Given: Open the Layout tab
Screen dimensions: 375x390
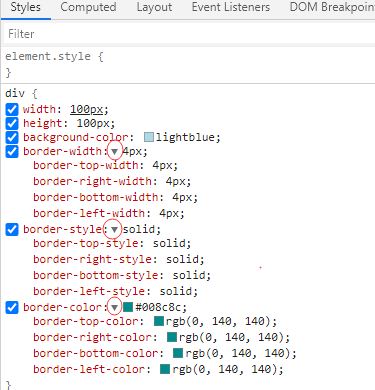Looking at the screenshot, I should tap(154, 8).
